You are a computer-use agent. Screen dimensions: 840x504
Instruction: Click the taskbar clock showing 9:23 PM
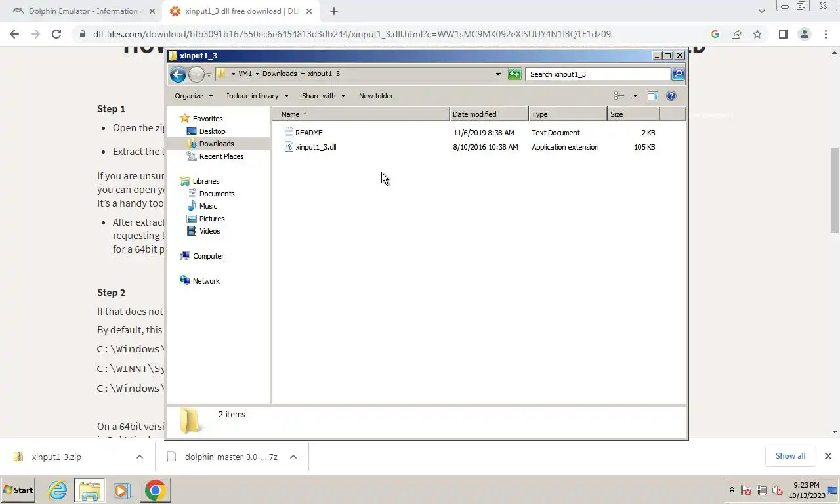coord(806,490)
